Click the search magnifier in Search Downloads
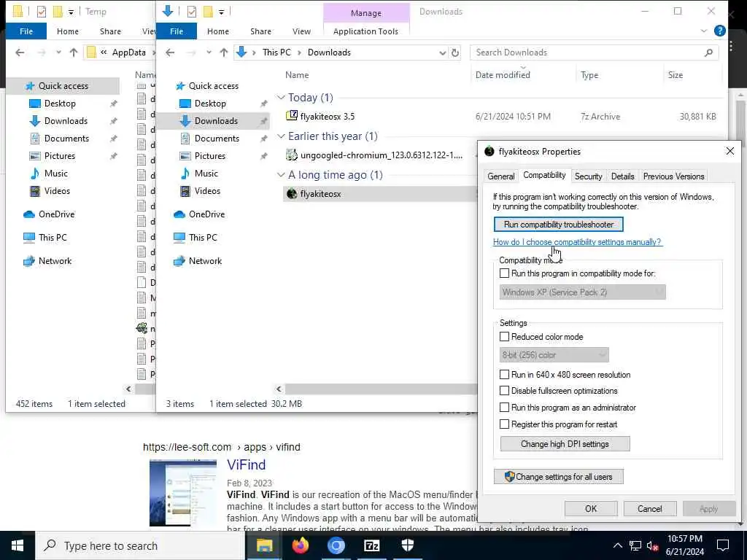 708,52
